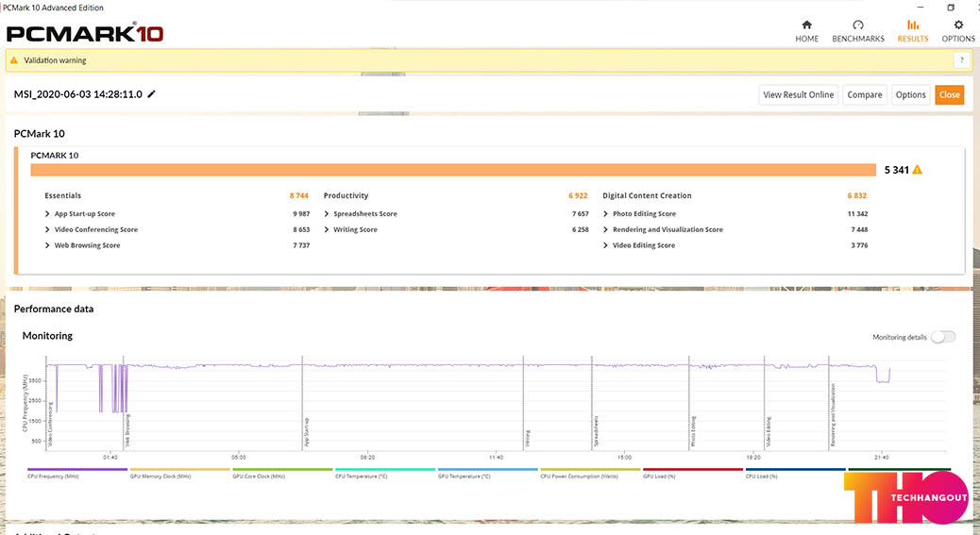Click the Web Browsing marker on chart
980x535 pixels.
coord(127,431)
